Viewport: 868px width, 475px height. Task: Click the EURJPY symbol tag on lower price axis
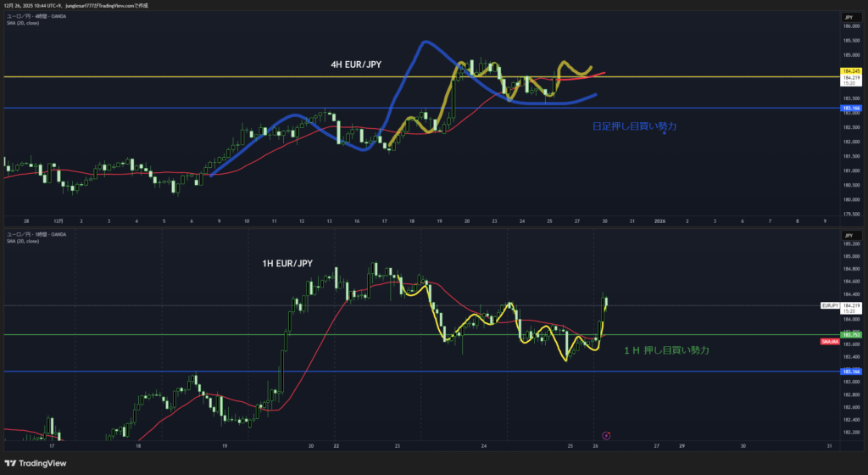830,305
